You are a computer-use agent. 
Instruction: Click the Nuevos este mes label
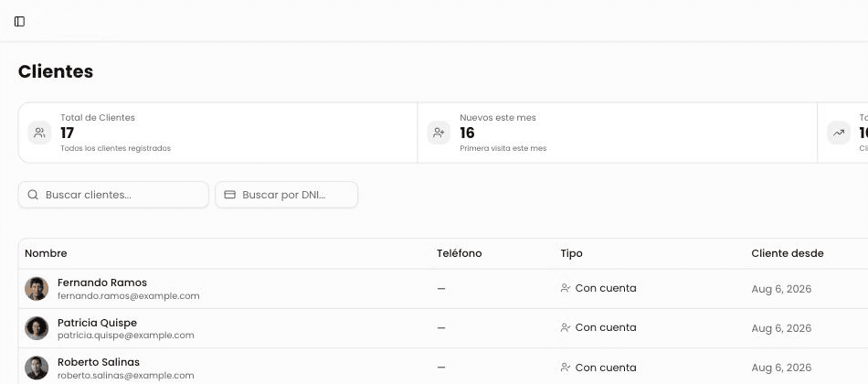(x=498, y=117)
